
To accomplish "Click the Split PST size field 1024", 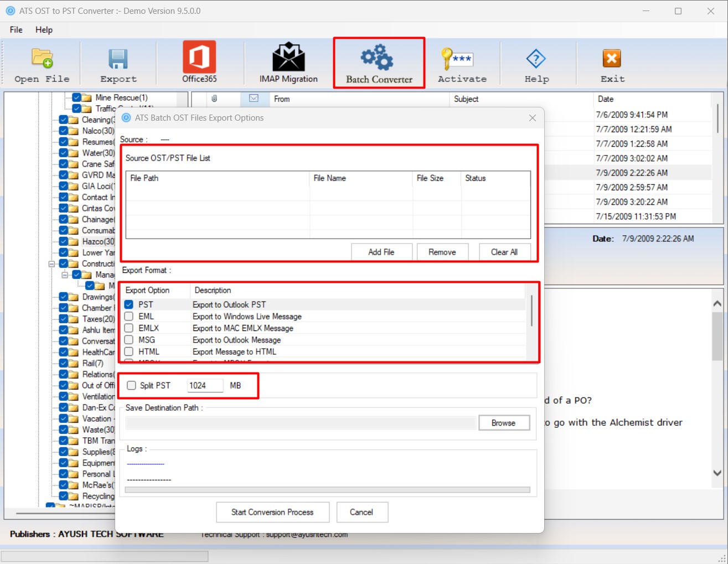I will pyautogui.click(x=205, y=385).
